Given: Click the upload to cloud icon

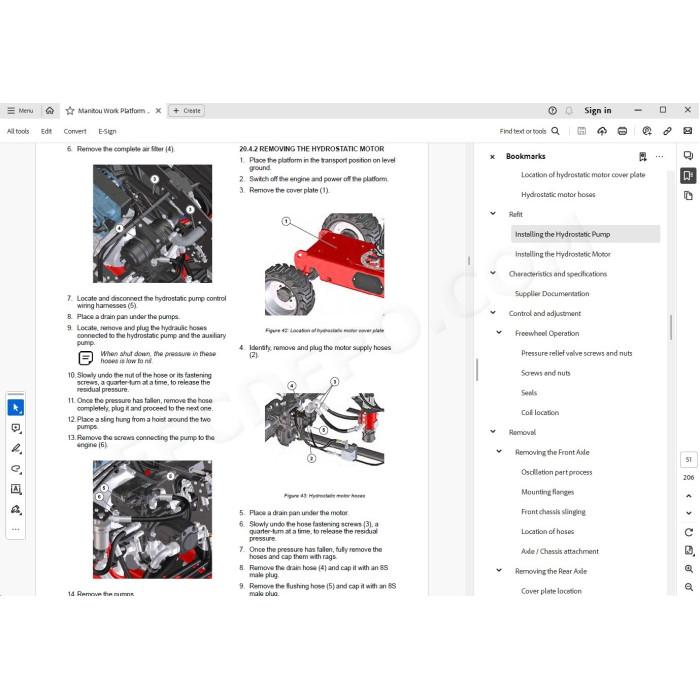Looking at the screenshot, I should tap(602, 131).
